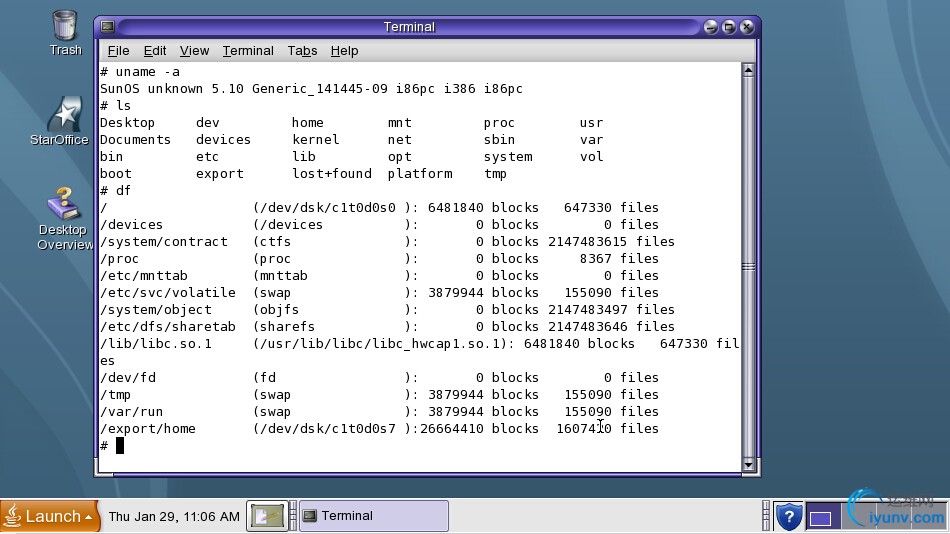Click '/usr/lib/libc/libc_hwcap1.so.1' text

pos(379,344)
